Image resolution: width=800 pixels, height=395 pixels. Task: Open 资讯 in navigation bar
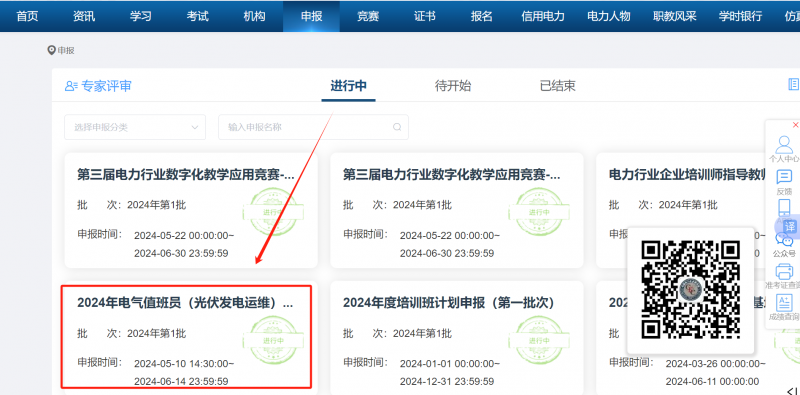pos(84,16)
